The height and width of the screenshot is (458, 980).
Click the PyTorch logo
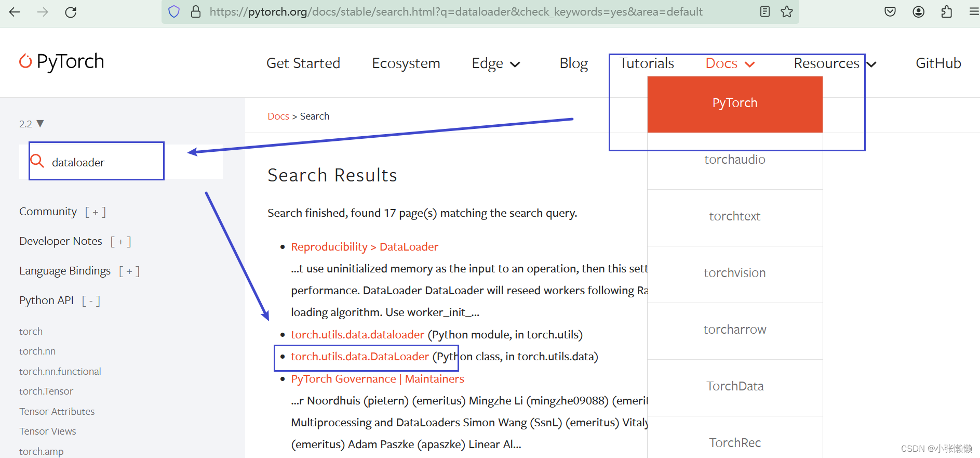click(x=61, y=61)
